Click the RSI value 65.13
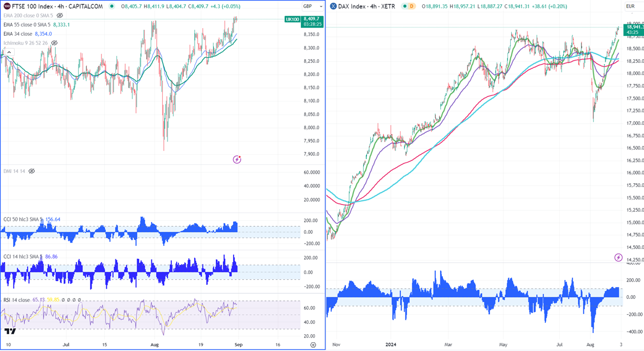 38,300
